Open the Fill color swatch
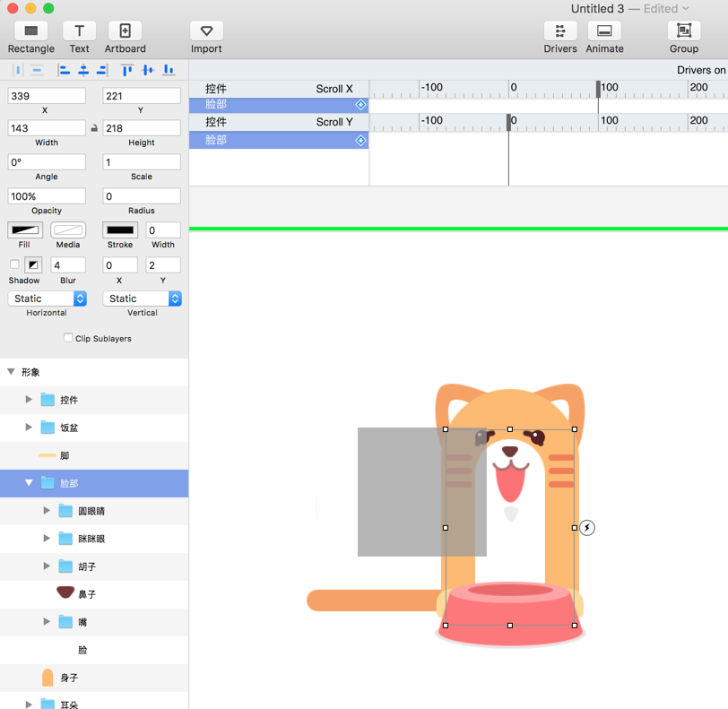Viewport: 728px width, 709px height. tap(25, 229)
